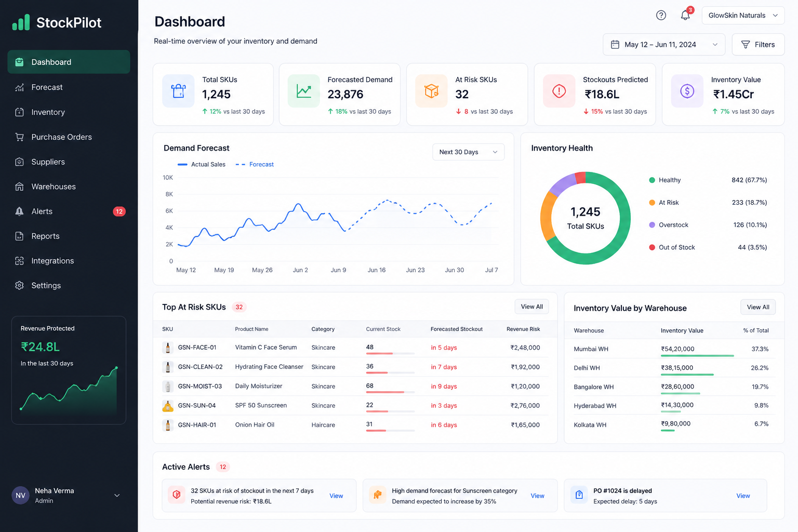This screenshot has width=798, height=532.
Task: Go to the Dashboard menu item
Action: point(69,62)
